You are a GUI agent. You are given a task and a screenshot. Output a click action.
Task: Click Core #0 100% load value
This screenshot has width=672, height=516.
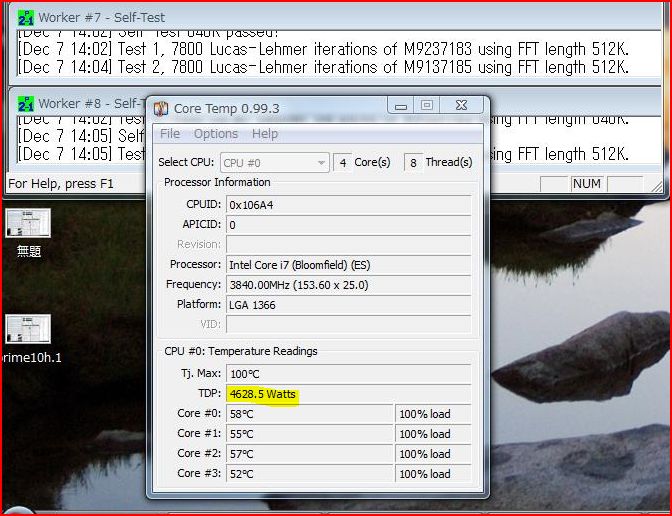(x=433, y=414)
